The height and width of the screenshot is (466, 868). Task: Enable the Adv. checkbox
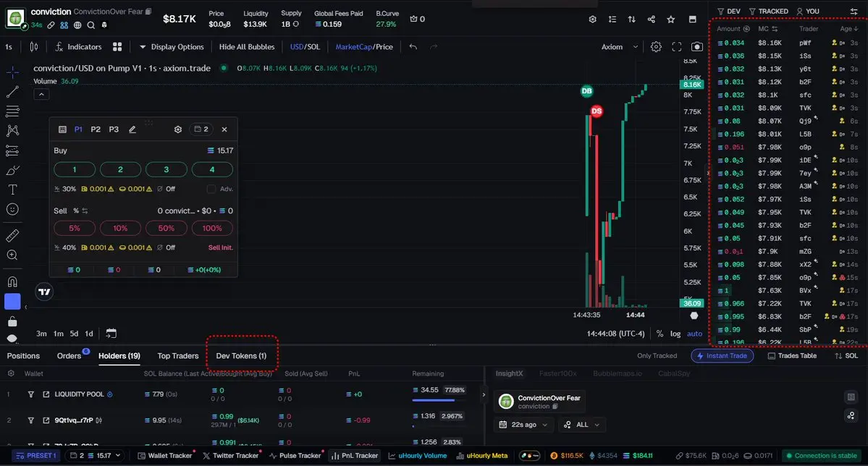(x=211, y=190)
